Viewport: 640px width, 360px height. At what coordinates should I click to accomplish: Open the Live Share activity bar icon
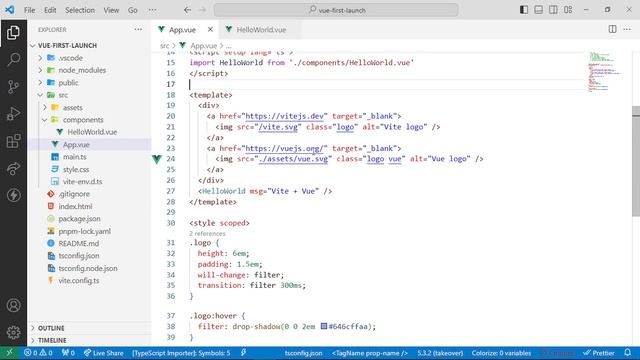tap(13, 168)
